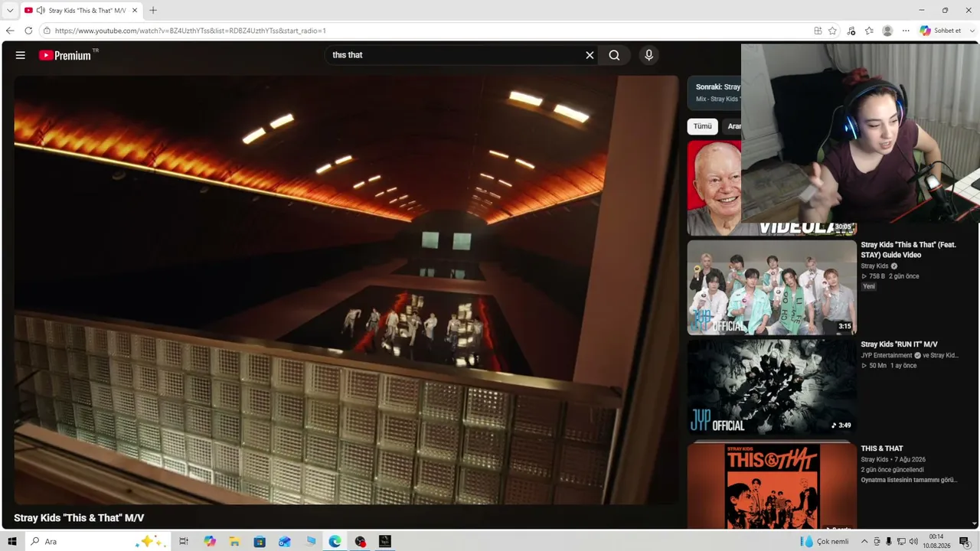Open File Explorer from the taskbar

point(235,542)
